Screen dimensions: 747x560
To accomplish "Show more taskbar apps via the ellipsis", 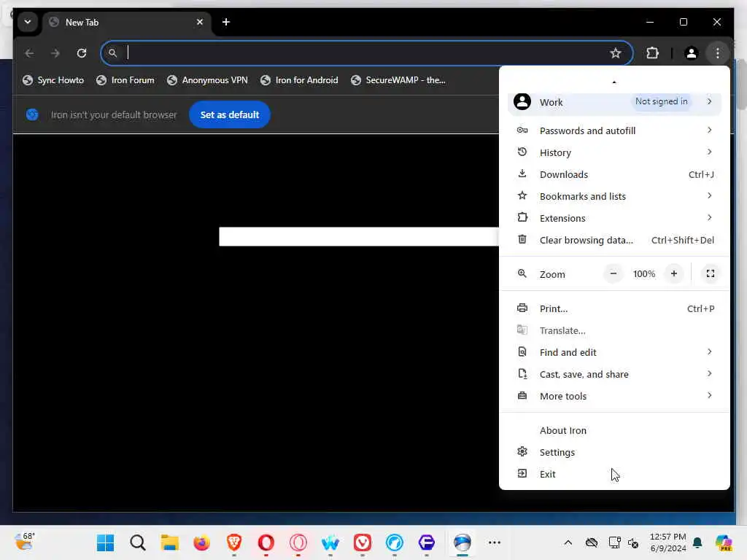I will coord(495,542).
